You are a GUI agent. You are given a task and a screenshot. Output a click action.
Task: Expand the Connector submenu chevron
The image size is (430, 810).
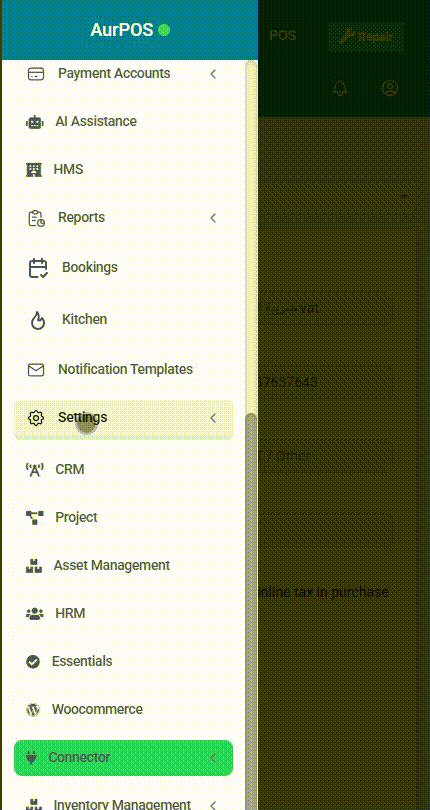213,758
